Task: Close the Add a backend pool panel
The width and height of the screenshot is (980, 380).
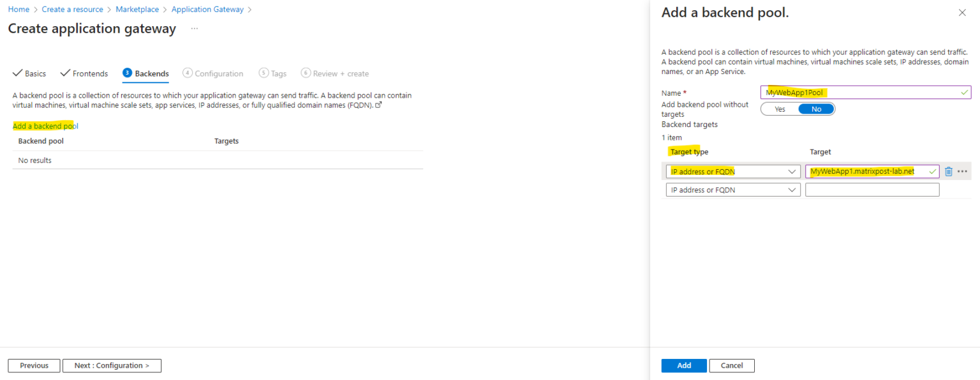Action: coord(962,13)
